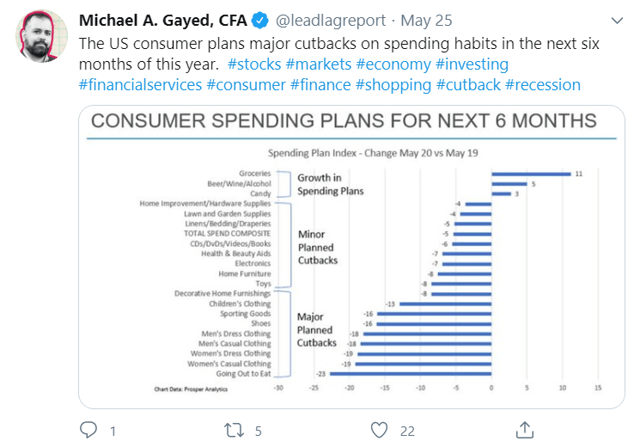Follow the #stocks hashtag

254,64
